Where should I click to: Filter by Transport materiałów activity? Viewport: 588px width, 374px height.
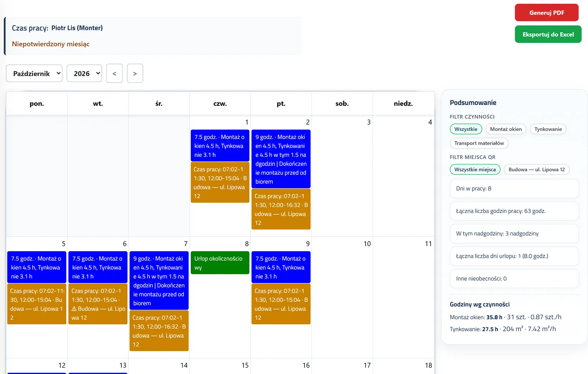point(479,143)
